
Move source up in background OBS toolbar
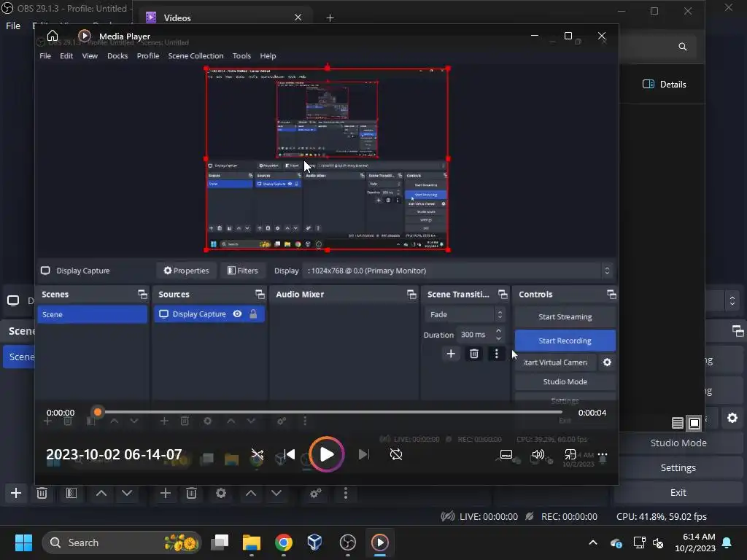251,494
